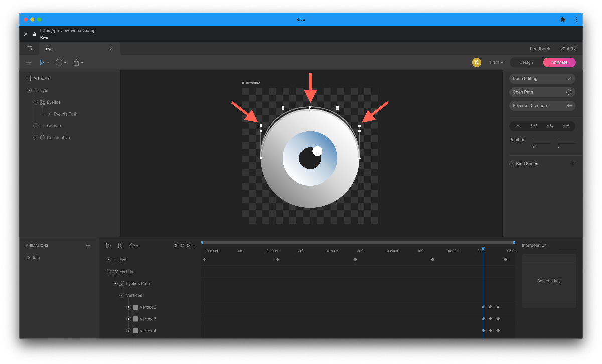Collapse the Eye group in hierarchy
Screen dimensions: 602x364
29,90
